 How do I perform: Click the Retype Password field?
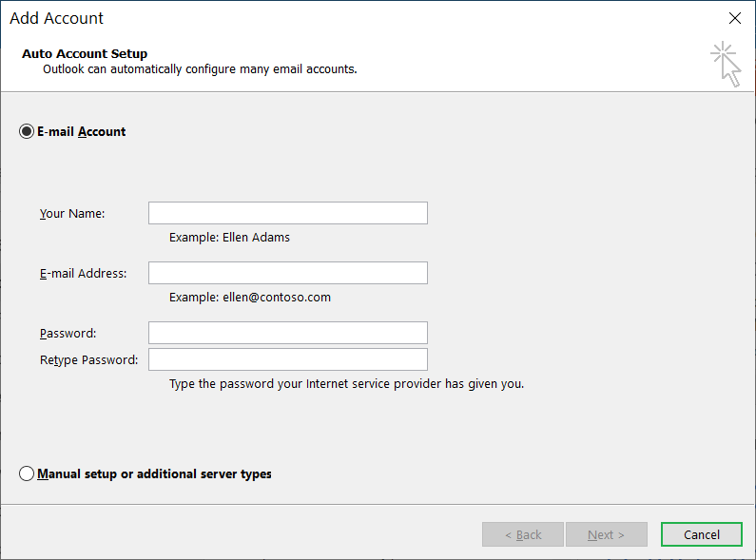(x=288, y=359)
